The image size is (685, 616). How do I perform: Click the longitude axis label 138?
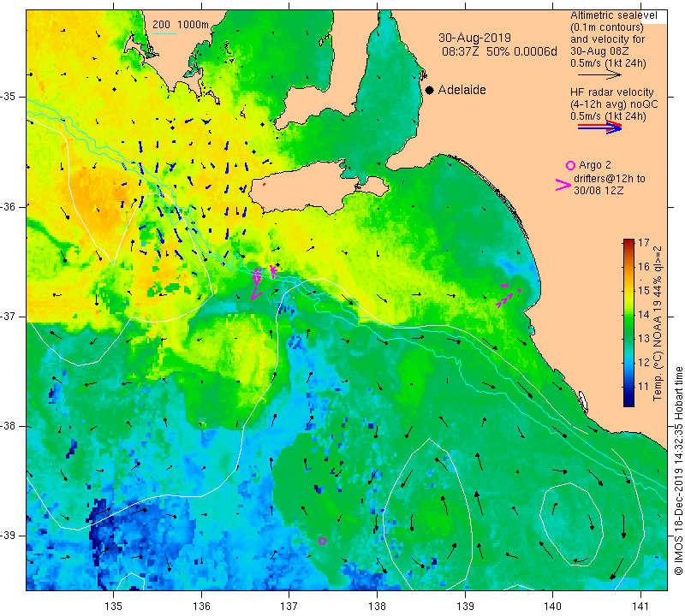coord(377,606)
